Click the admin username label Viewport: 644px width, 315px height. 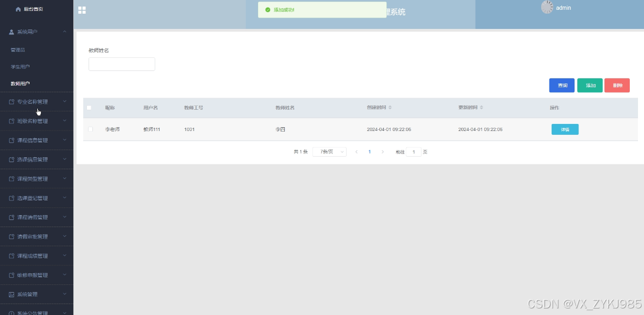[x=563, y=8]
